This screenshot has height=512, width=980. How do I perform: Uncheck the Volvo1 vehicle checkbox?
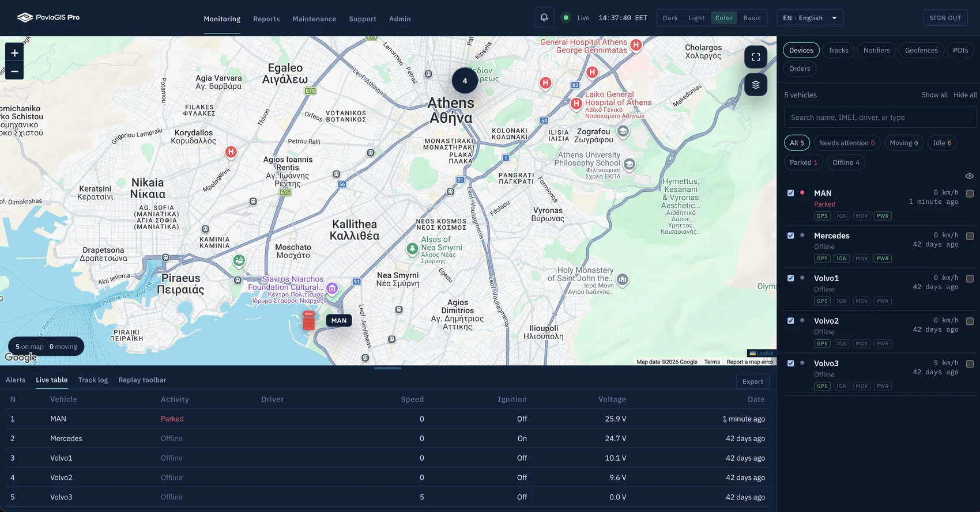point(791,278)
